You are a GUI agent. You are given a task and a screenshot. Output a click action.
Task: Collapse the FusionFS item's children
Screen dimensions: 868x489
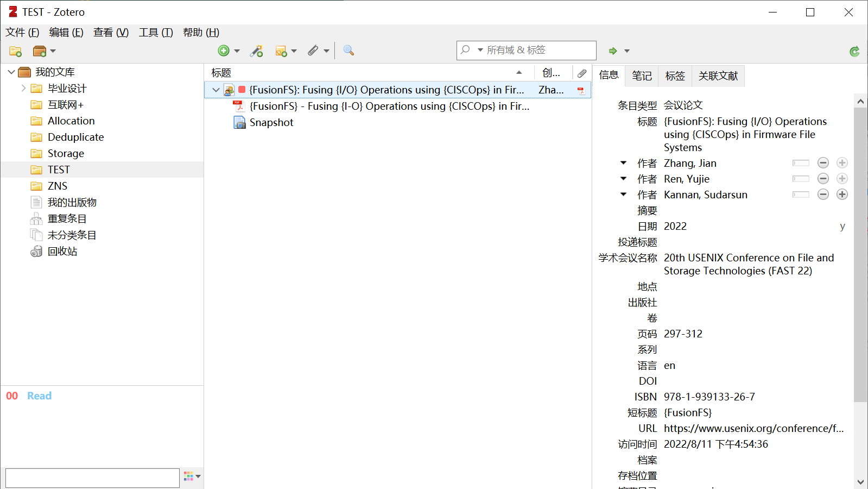point(216,90)
